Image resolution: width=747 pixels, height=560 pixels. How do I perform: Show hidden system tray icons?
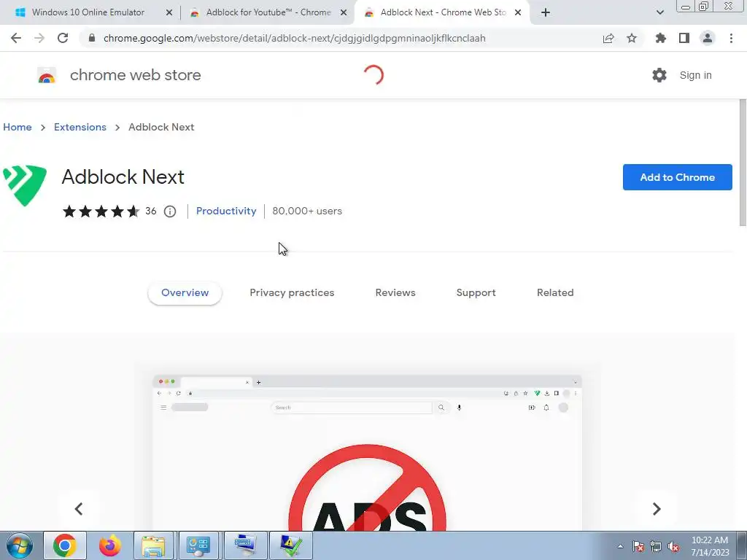620,546
